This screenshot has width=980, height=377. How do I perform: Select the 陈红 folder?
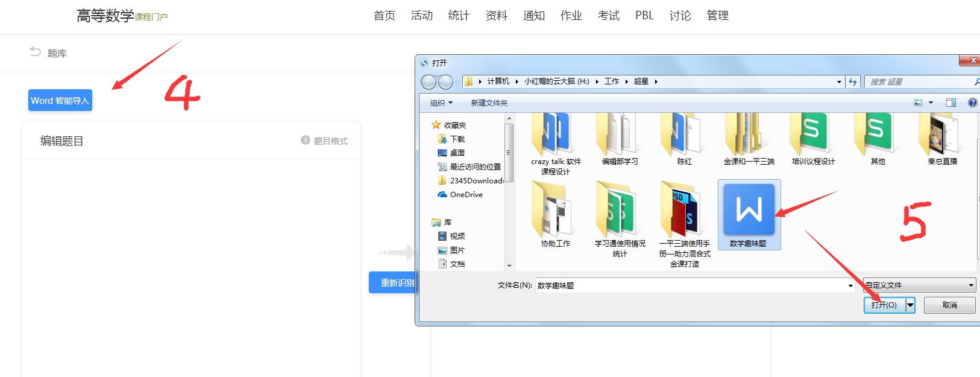(684, 139)
